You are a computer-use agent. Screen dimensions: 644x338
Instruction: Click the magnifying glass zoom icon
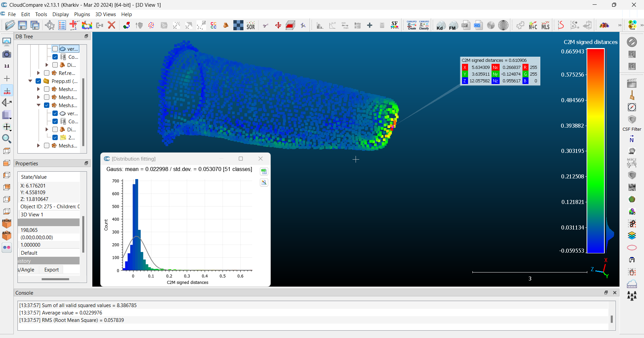coord(7,139)
